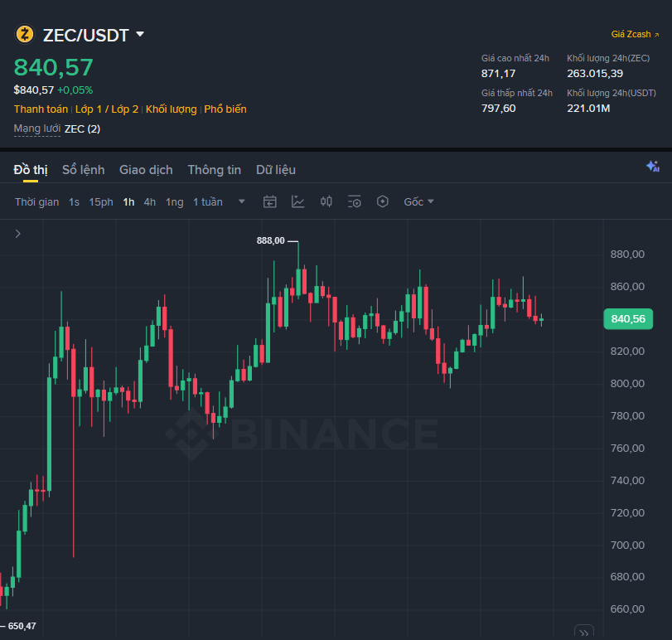Viewport: 672px width, 640px height.
Task: Click the Khối lượng 24h(USDT) label
Action: [x=612, y=93]
